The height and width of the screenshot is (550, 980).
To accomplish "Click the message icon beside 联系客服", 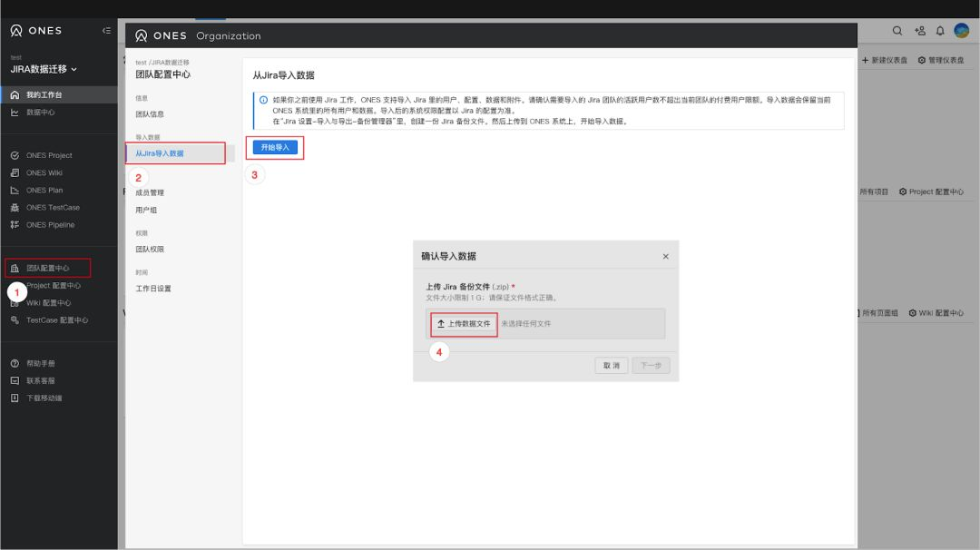I will click(15, 380).
